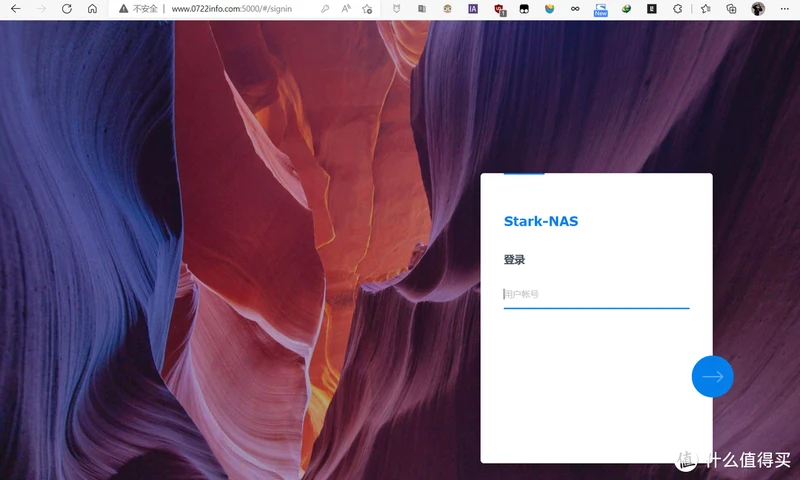Click the green globe extension icon
The image size is (800, 480).
click(x=626, y=9)
